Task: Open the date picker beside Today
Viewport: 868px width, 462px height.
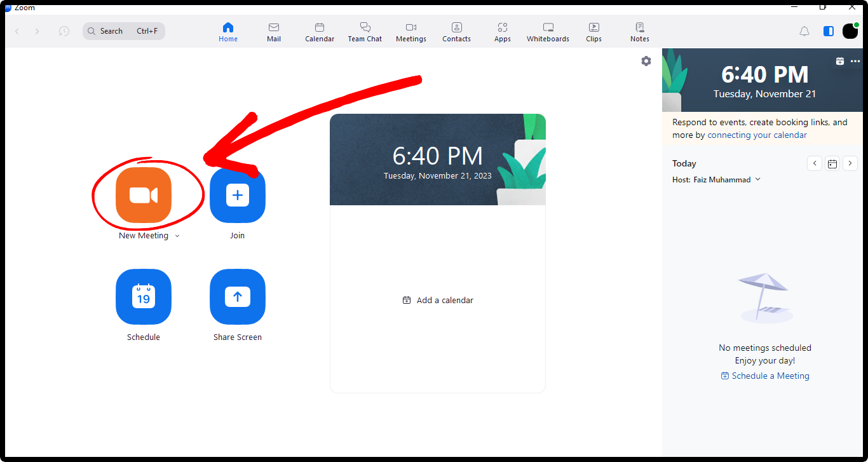Action: [x=832, y=163]
